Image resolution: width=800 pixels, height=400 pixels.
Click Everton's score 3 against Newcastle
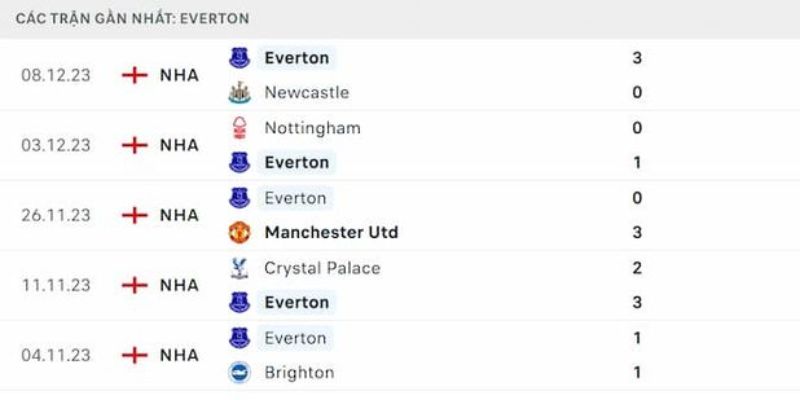pyautogui.click(x=637, y=58)
